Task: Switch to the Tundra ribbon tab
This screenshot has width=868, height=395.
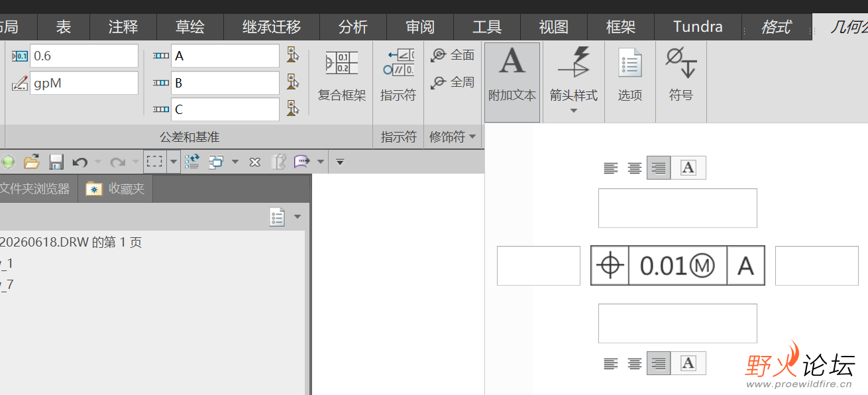Action: point(698,27)
